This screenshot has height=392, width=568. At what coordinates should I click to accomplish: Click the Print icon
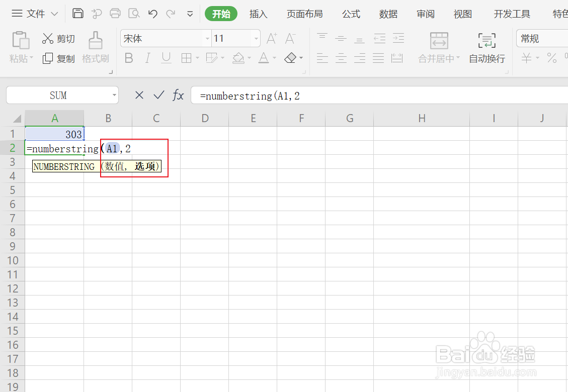click(x=115, y=14)
